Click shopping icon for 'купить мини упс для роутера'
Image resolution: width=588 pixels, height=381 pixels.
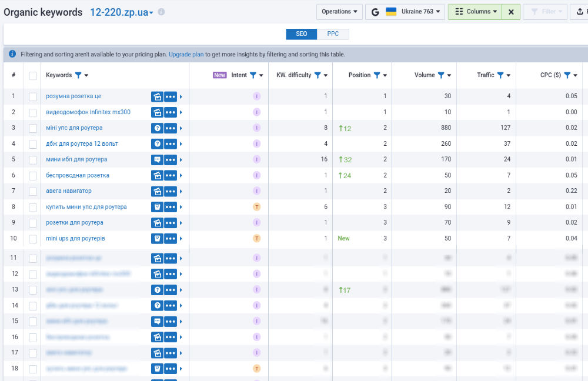click(157, 207)
